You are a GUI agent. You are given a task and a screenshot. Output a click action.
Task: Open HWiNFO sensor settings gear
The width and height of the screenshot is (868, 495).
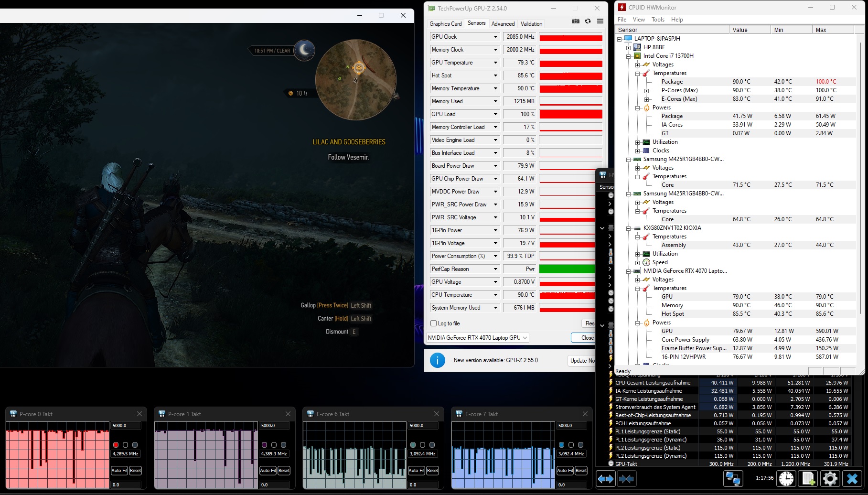point(830,478)
